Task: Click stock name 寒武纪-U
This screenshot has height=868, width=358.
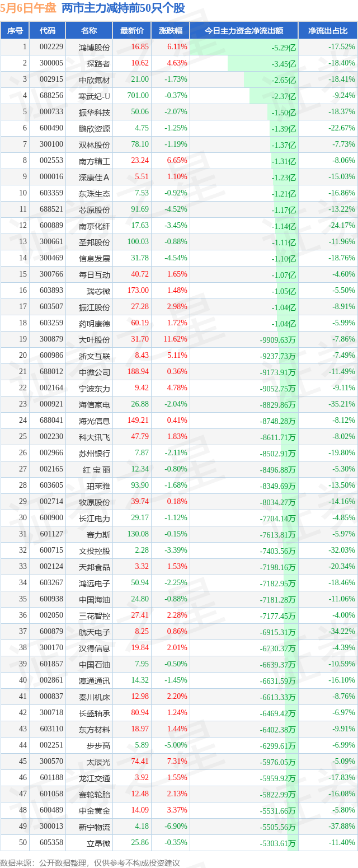Action: pyautogui.click(x=95, y=96)
